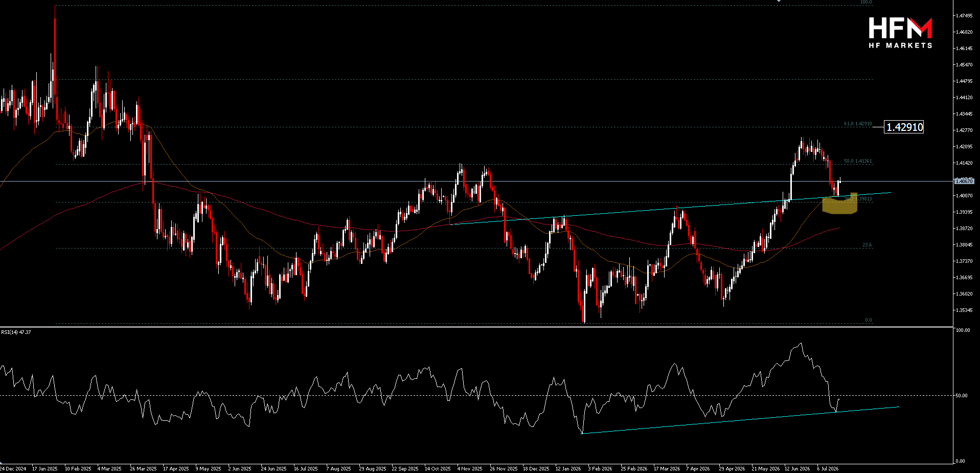
Task: Click price 1.42770 on the price axis
Action: click(x=964, y=130)
